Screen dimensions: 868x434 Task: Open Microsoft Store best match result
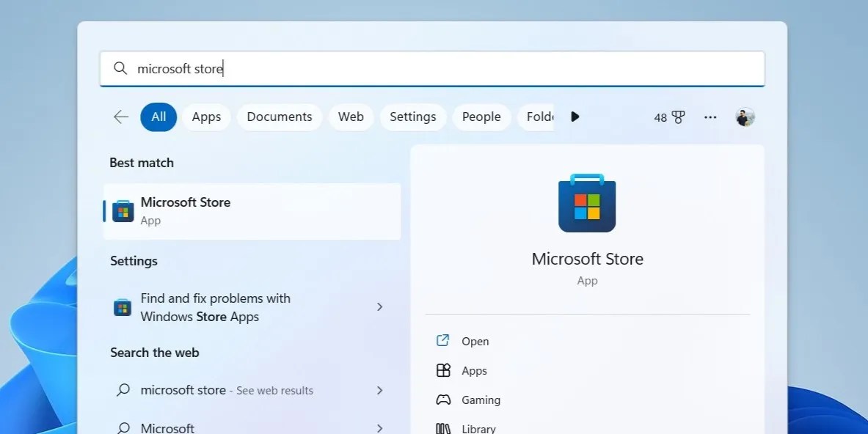click(x=252, y=211)
